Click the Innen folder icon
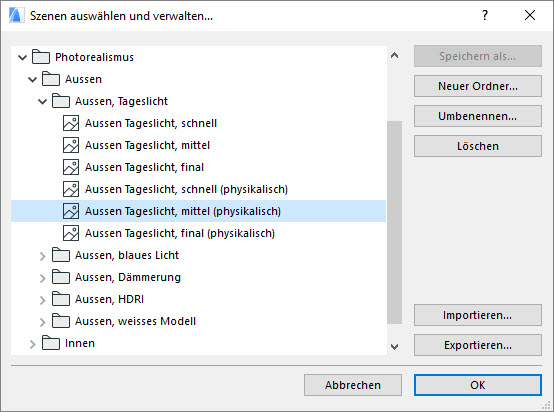 [x=51, y=343]
